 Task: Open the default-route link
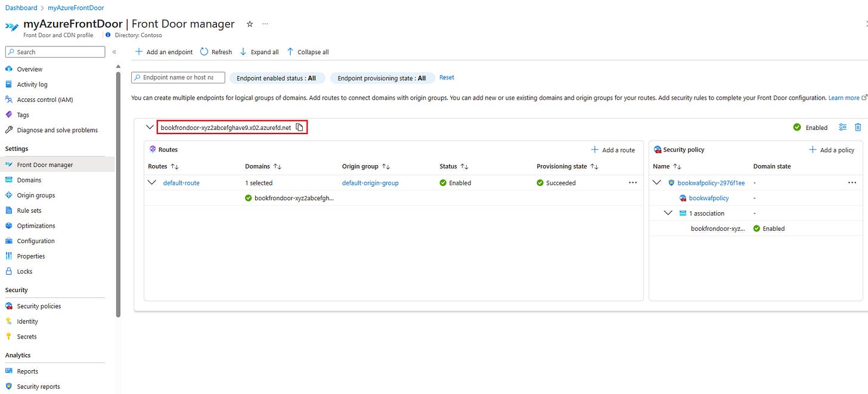(x=181, y=183)
